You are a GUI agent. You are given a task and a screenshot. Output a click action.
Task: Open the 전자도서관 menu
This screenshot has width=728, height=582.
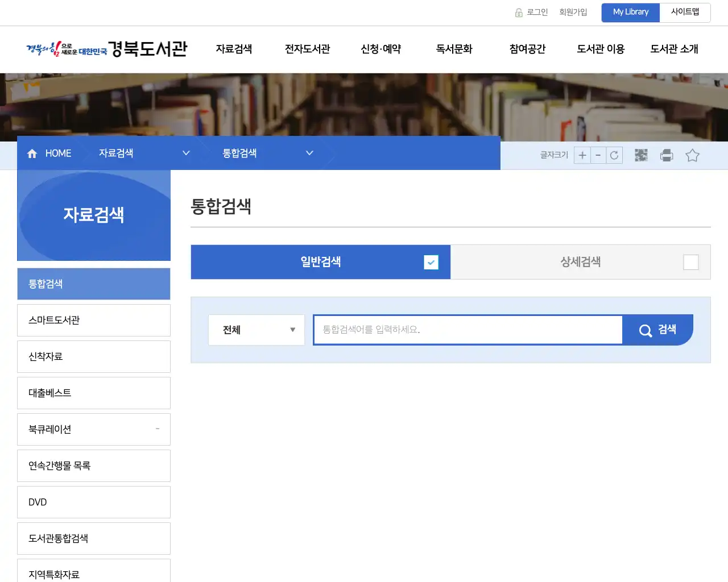click(x=307, y=49)
